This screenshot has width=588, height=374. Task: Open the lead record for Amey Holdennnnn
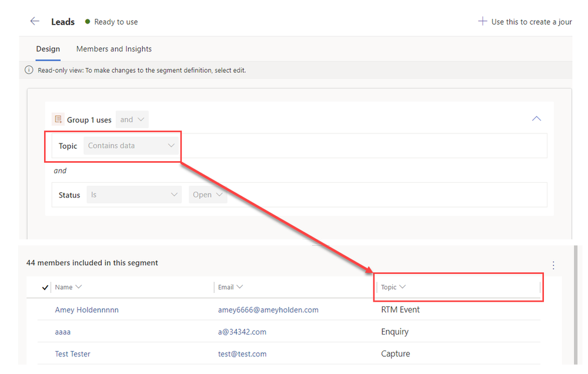pyautogui.click(x=86, y=309)
